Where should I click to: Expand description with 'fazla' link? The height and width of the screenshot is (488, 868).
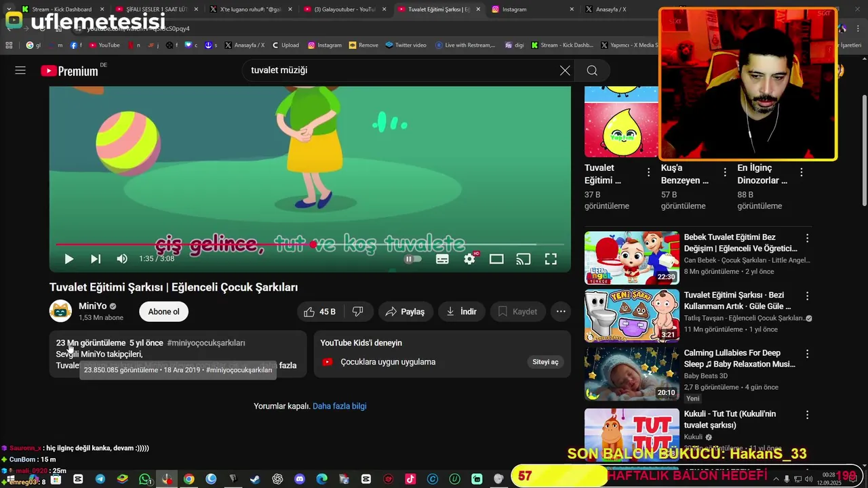(x=288, y=365)
